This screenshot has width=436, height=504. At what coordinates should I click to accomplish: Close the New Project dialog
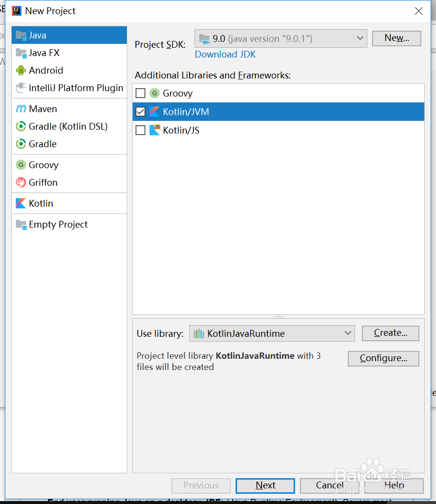[x=418, y=11]
